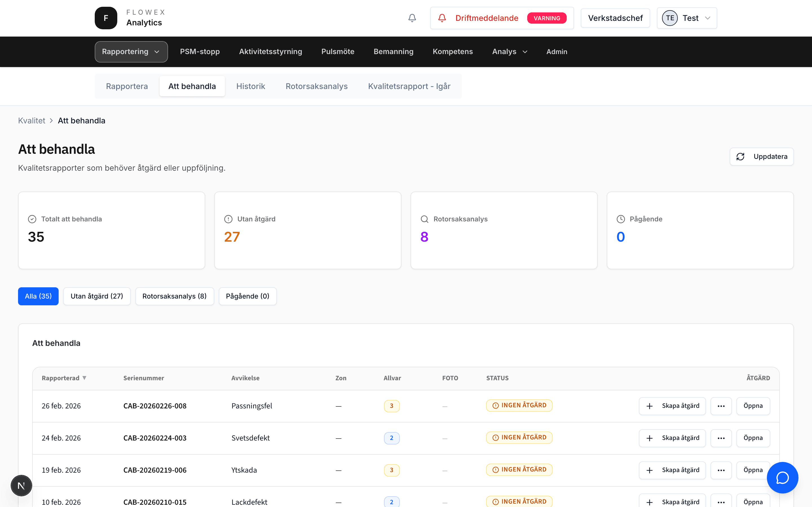Click the Flowex F logo icon
812x507 pixels.
click(x=106, y=18)
